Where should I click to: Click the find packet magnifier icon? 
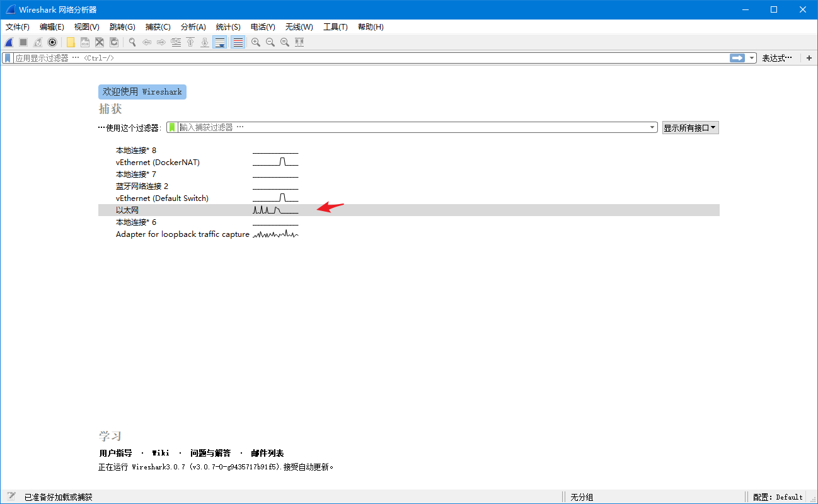pos(132,42)
